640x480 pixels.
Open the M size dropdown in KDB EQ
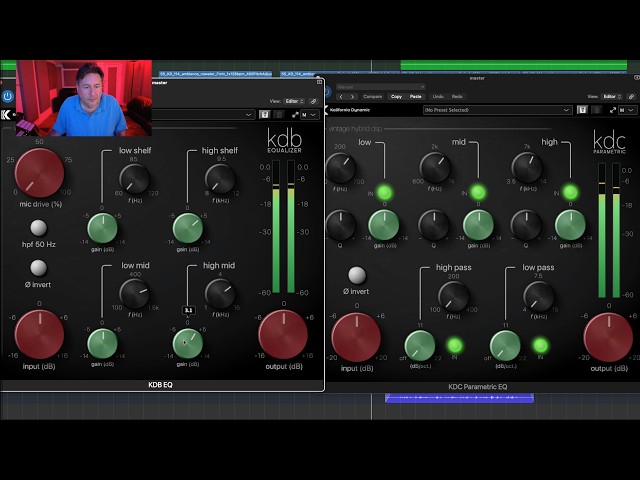click(x=309, y=115)
